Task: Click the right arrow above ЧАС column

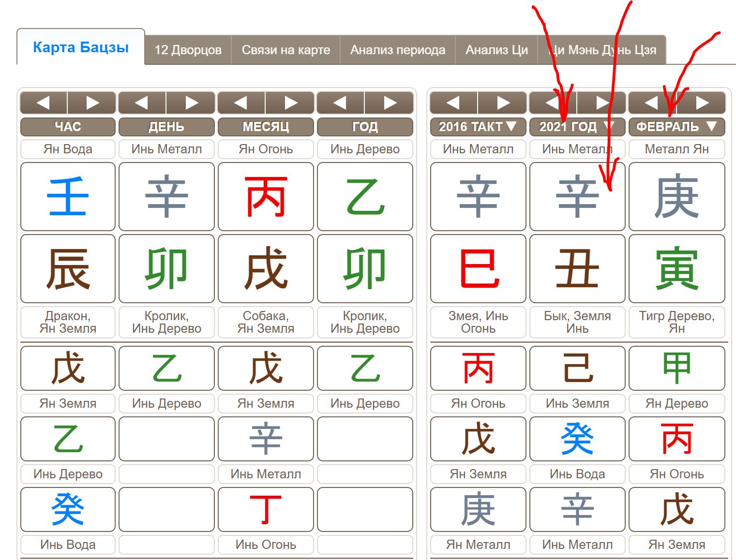Action: pyautogui.click(x=92, y=103)
